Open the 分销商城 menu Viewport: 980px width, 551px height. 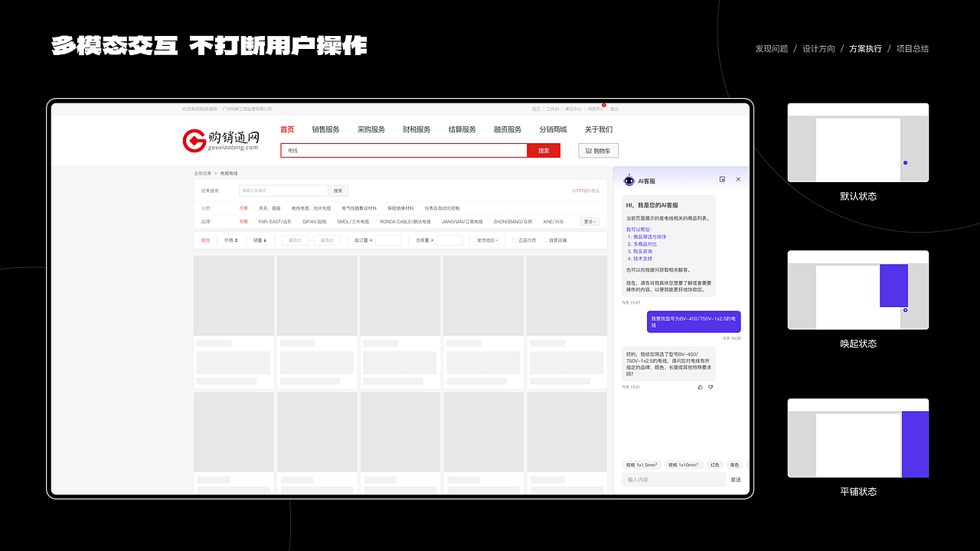pos(553,129)
